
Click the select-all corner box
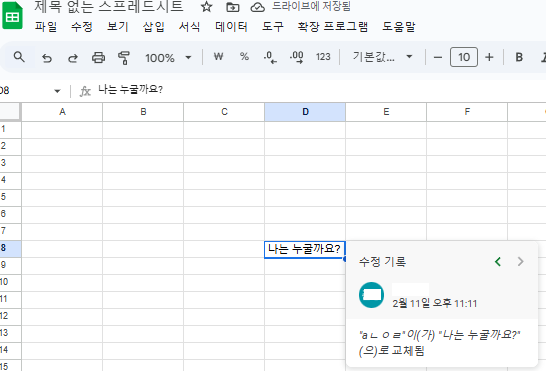[10, 112]
